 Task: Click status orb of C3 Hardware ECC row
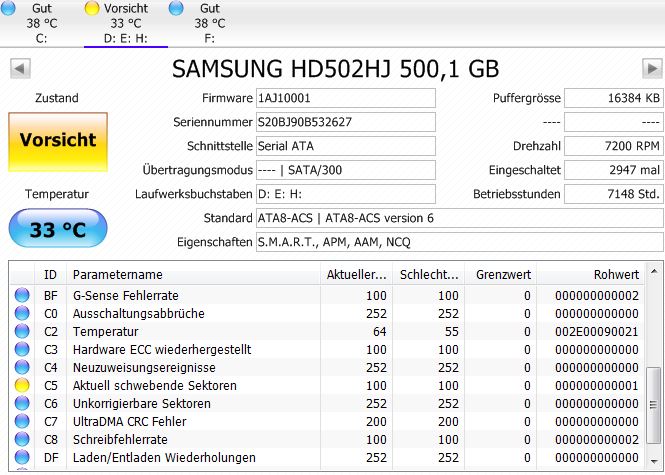coord(22,349)
